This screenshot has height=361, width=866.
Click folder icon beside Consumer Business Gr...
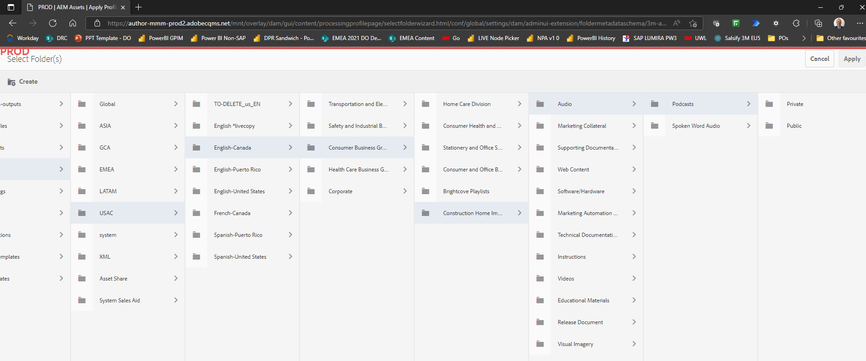[x=311, y=147]
